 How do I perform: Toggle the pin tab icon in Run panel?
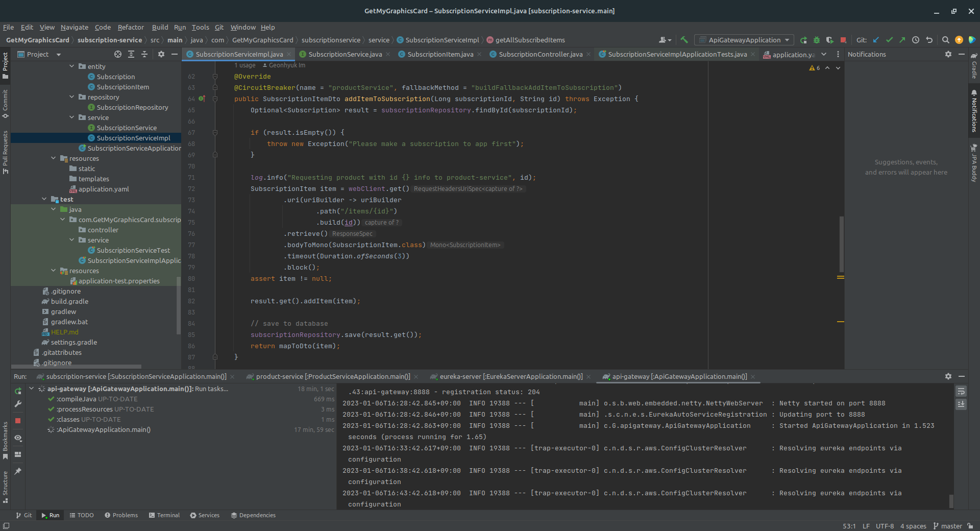18,471
